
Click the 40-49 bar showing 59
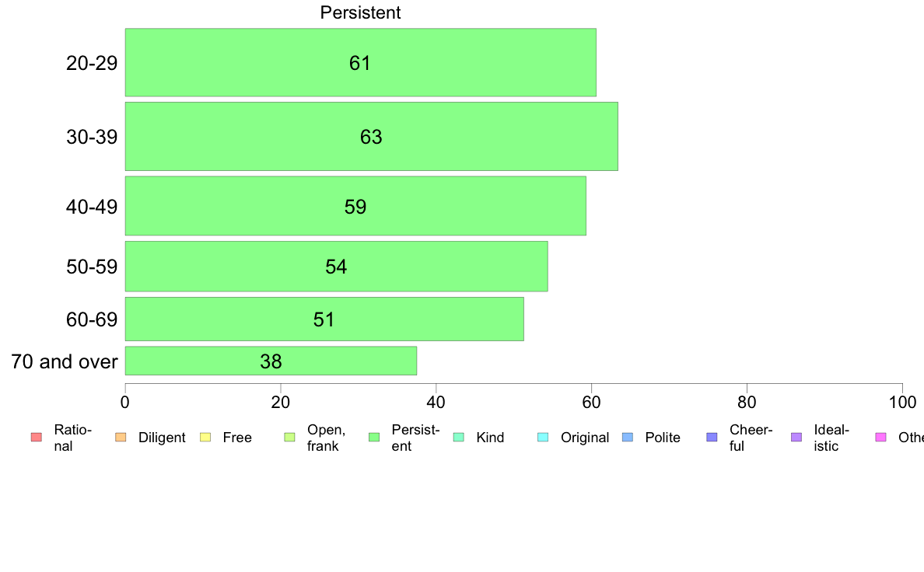[x=355, y=207]
